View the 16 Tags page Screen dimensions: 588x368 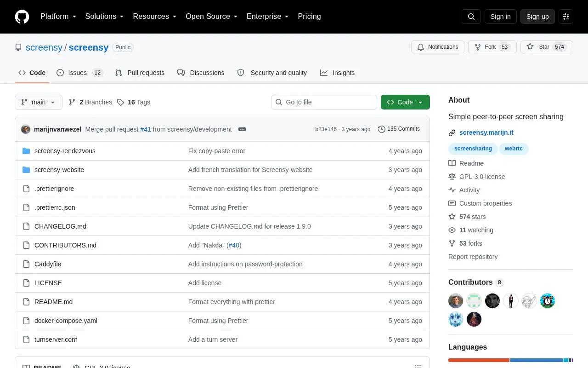pos(134,102)
